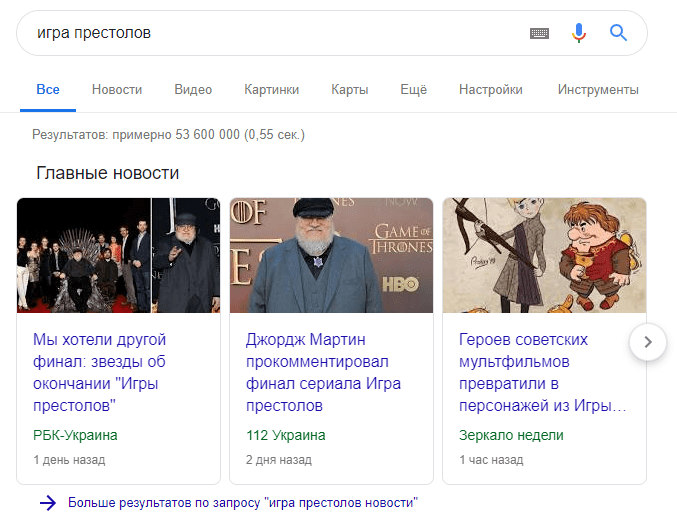
Task: Click the 2 дня назад timestamp
Action: pos(278,459)
